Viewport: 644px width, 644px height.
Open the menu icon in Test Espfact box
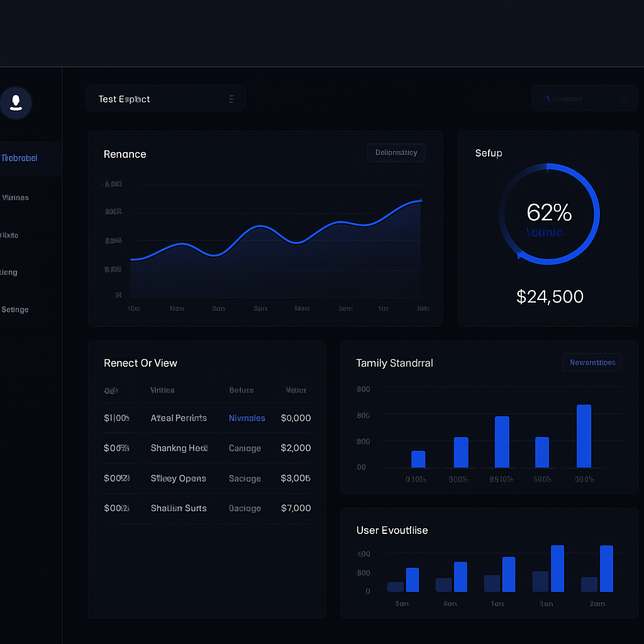coord(231,99)
